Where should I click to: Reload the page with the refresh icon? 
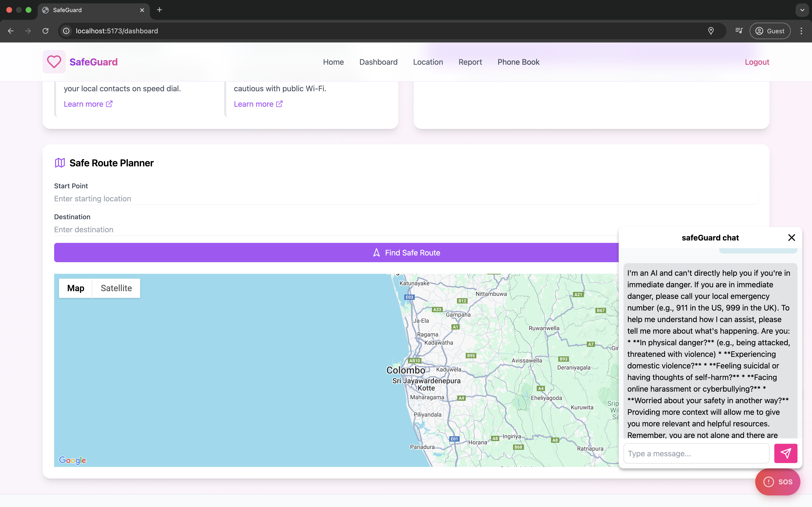coord(45,31)
